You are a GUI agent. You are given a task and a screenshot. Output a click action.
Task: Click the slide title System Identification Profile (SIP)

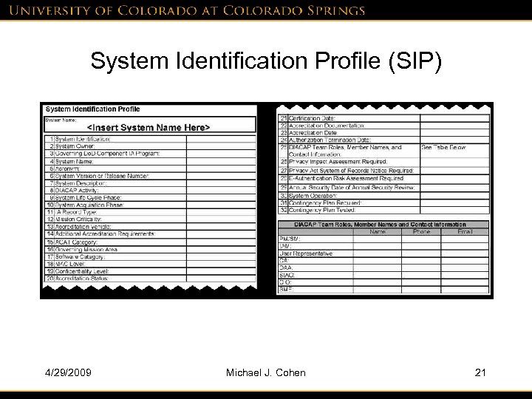click(x=266, y=61)
